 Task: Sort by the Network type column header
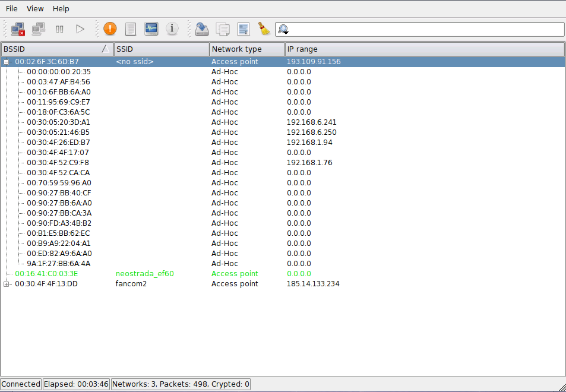(247, 49)
